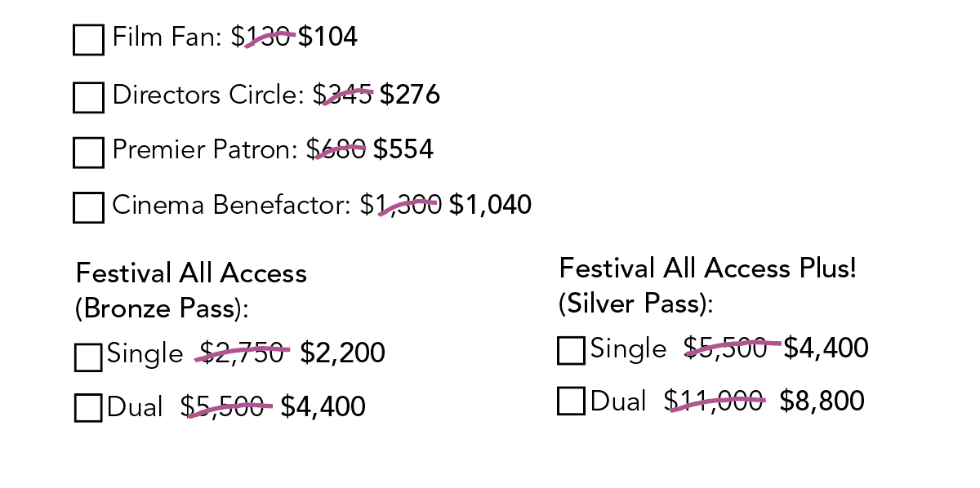Click the $554 Premier Patron price

click(x=403, y=149)
